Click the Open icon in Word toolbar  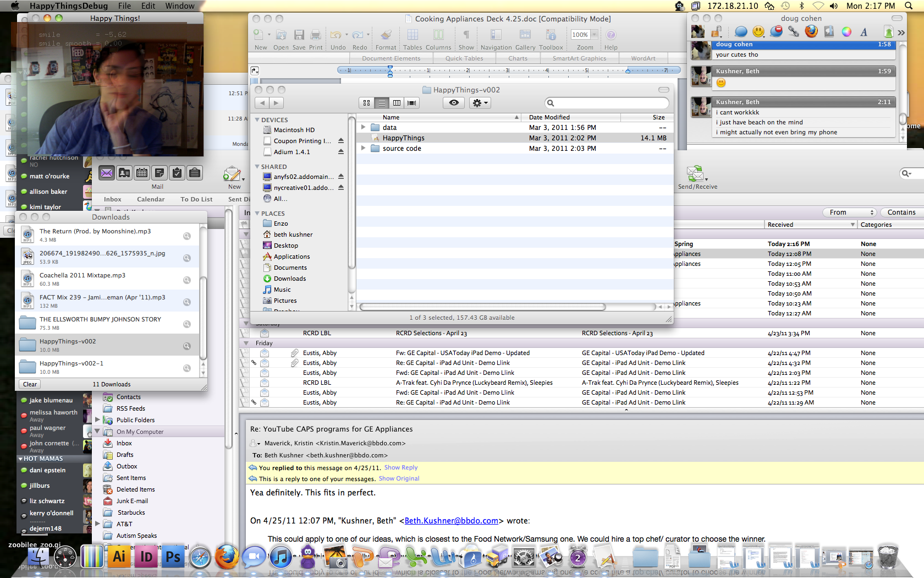coord(281,35)
